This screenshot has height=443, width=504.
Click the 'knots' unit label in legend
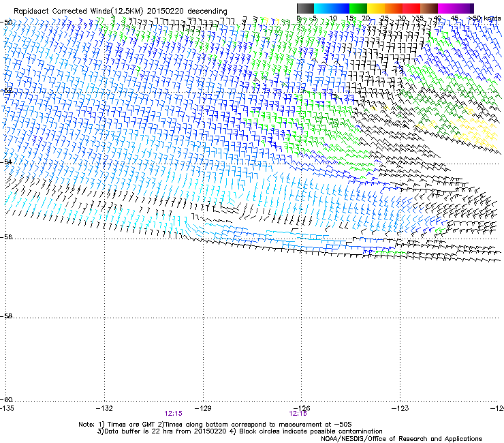click(492, 18)
